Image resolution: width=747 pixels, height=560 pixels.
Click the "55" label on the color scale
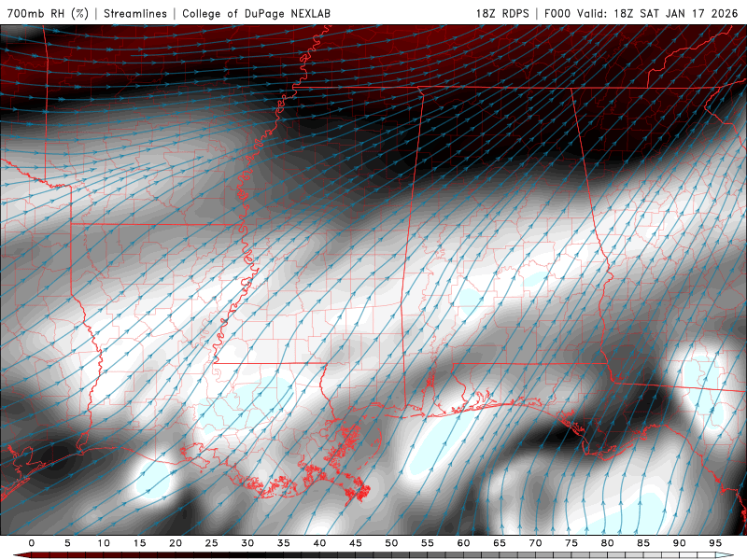point(428,543)
